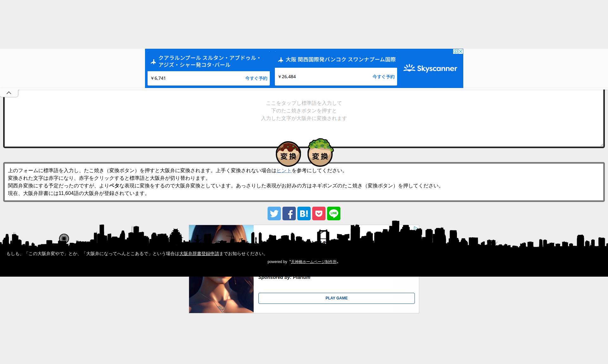The height and width of the screenshot is (364, 608).
Task: Open ad info icon on Skyscanner banner
Action: 455,51
